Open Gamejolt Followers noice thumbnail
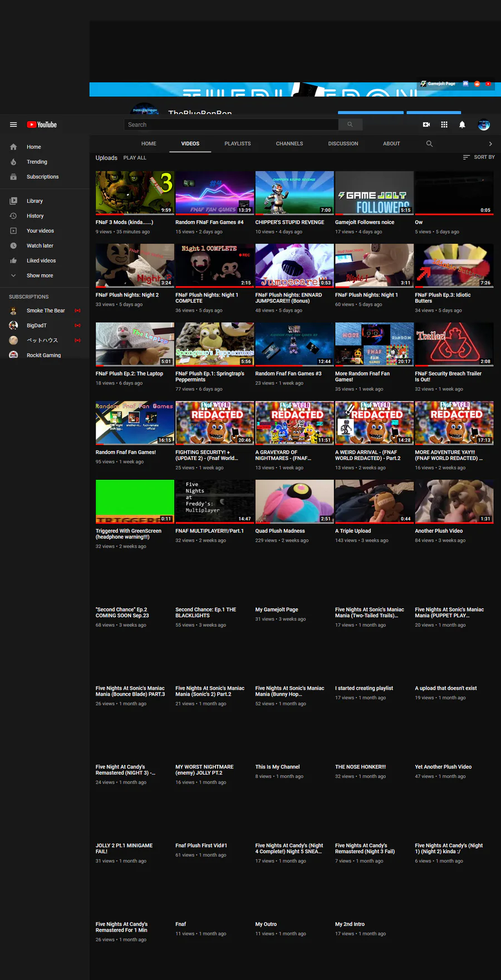501x980 pixels. click(374, 193)
